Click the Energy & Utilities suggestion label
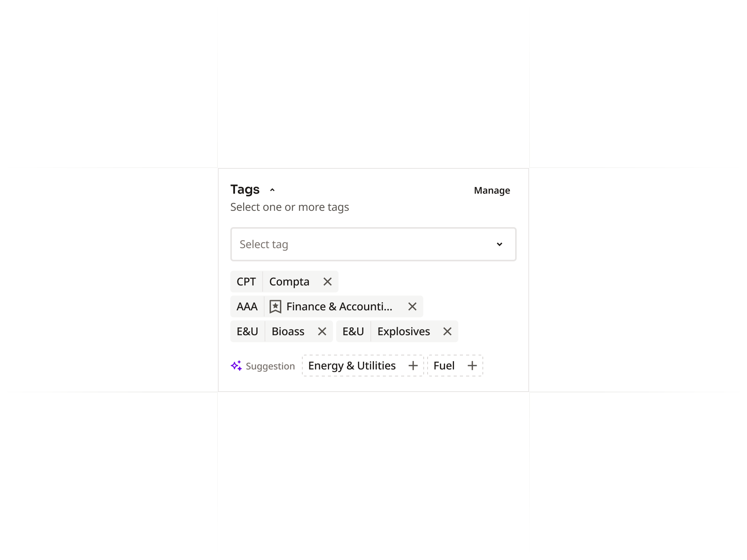Screen dimensions: 747x560 coord(352,366)
